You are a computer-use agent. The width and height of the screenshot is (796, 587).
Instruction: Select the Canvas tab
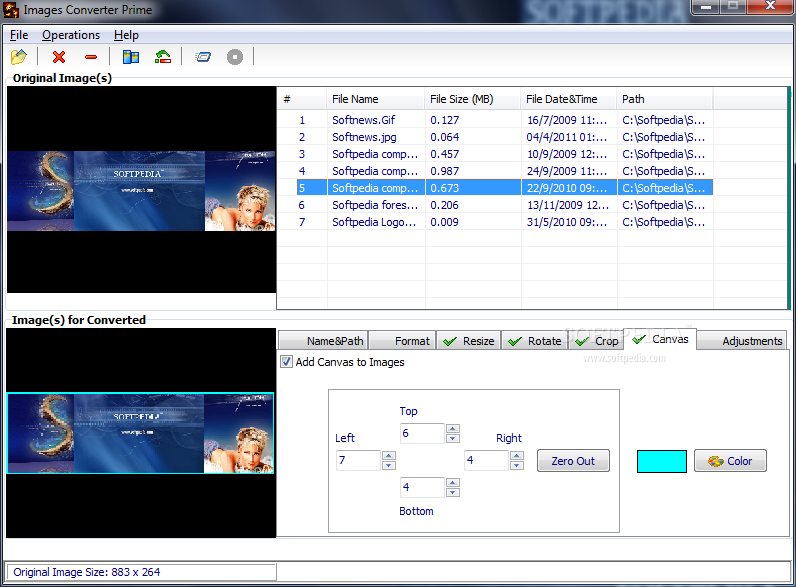coord(660,339)
